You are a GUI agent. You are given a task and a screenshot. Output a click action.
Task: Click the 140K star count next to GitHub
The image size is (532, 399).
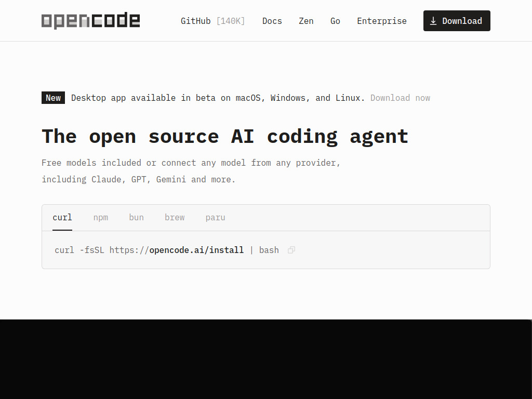(231, 21)
